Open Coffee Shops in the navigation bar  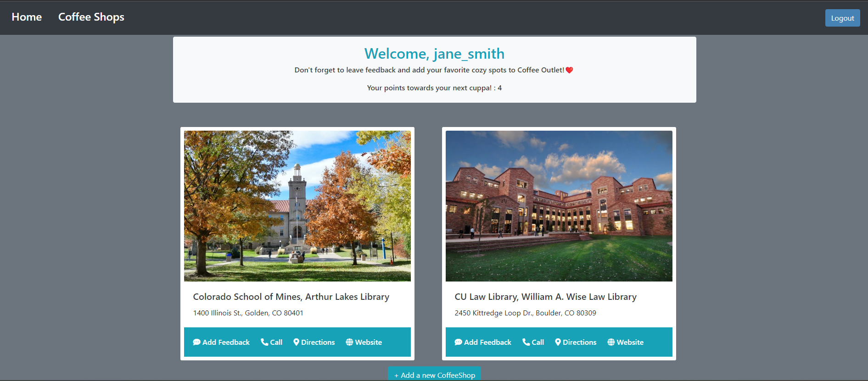pyautogui.click(x=91, y=17)
